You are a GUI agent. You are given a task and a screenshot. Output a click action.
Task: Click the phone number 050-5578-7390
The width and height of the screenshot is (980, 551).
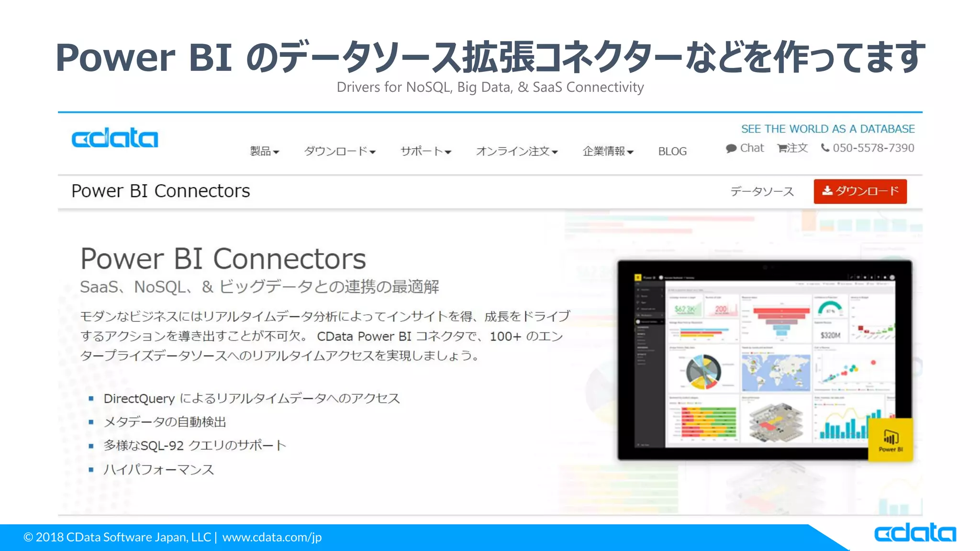[x=873, y=148]
